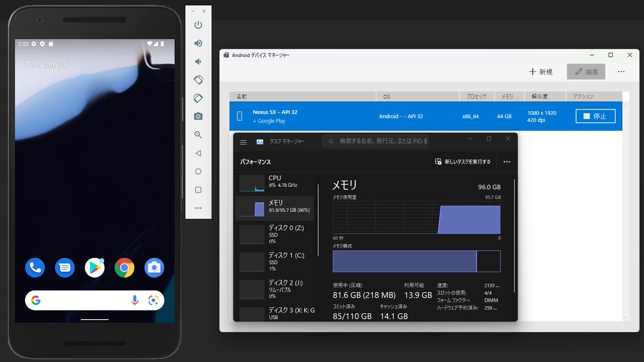
Task: Lower volume with emulator volume down icon
Action: point(198,61)
